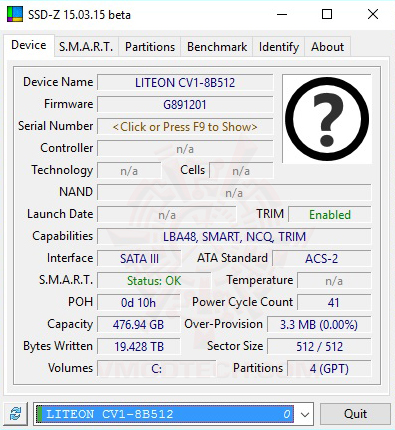The image size is (395, 430).
Task: Click the Controller n/a field
Action: (185, 149)
